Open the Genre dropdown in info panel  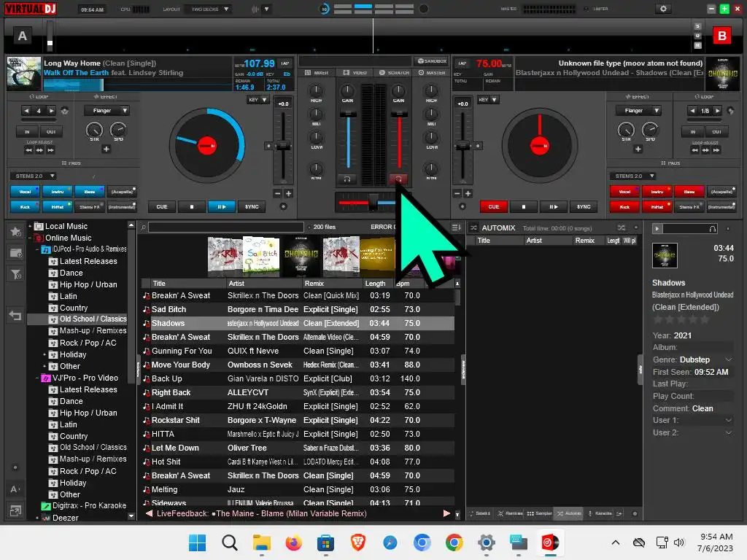pos(729,359)
